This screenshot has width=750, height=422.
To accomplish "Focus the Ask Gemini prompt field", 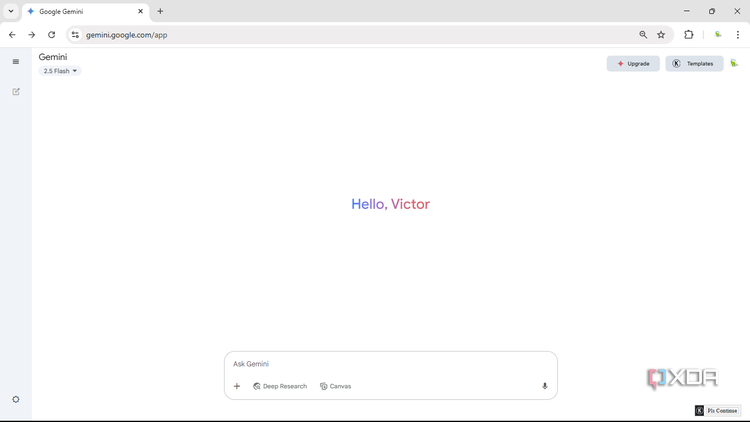I will (390, 364).
